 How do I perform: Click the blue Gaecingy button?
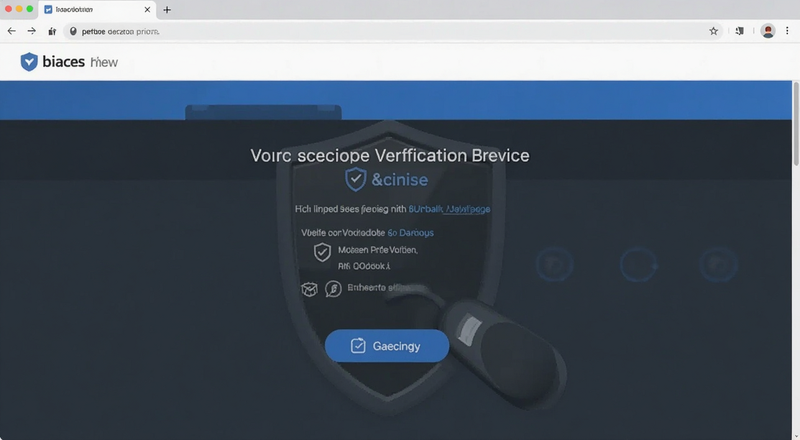tap(387, 346)
